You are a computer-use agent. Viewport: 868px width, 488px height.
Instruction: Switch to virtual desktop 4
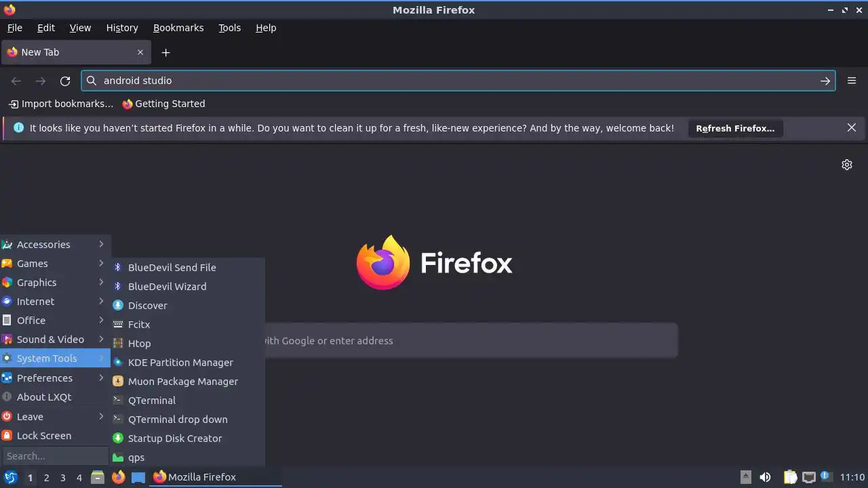pyautogui.click(x=79, y=478)
